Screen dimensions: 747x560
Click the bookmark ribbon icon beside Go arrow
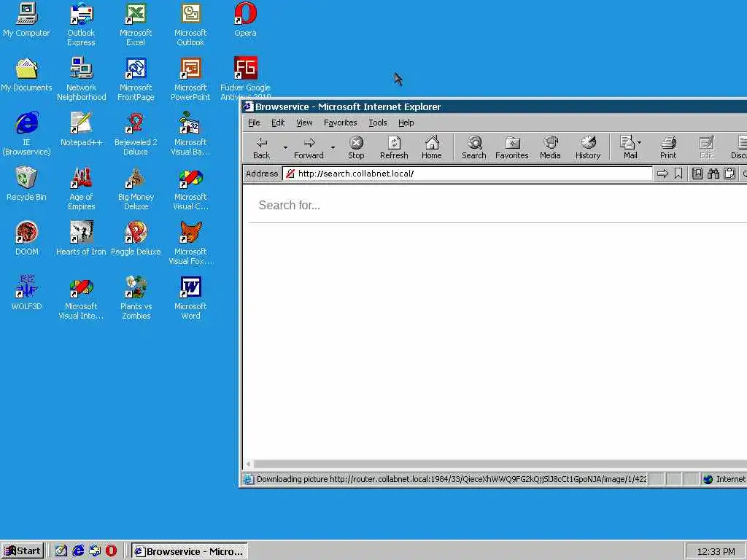coord(678,174)
